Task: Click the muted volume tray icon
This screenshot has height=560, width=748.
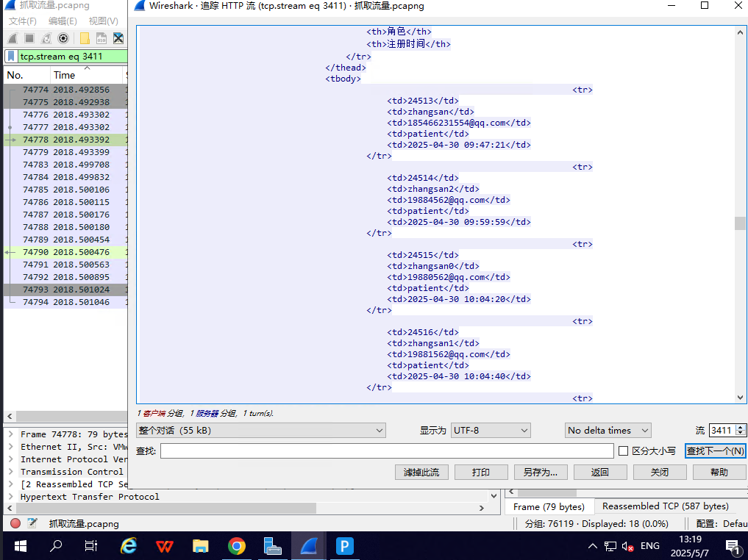Action: tap(627, 546)
